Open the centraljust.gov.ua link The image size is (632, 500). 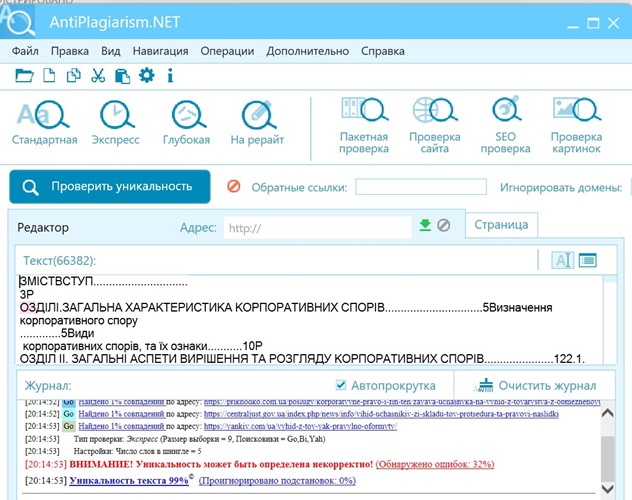click(x=381, y=414)
